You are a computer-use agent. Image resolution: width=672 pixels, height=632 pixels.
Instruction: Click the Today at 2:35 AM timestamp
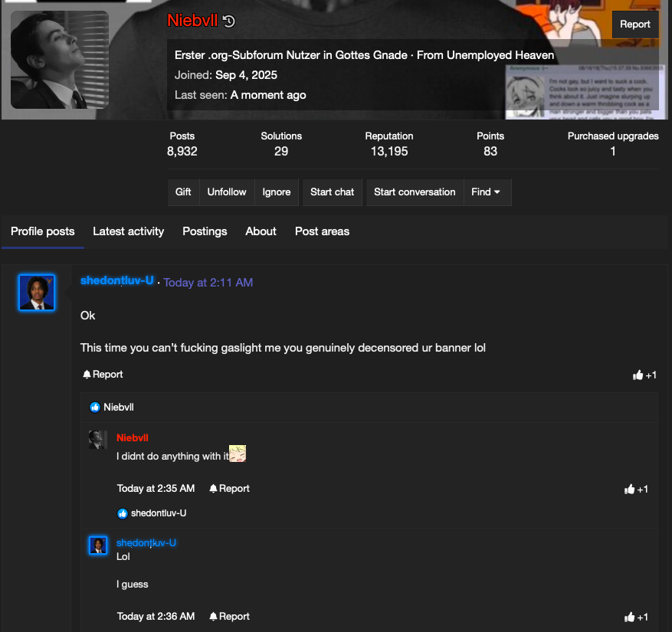point(156,489)
